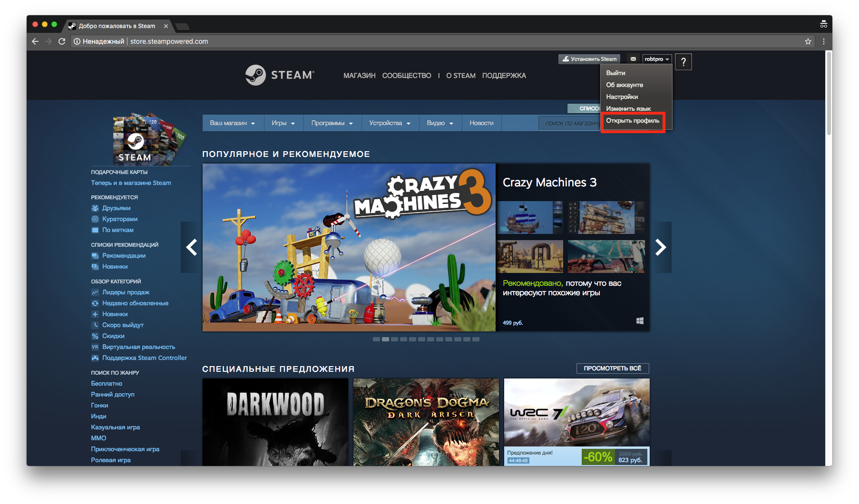Viewport: 859px width, 504px height.
Task: Reload the page with refresh icon
Action: tap(62, 41)
